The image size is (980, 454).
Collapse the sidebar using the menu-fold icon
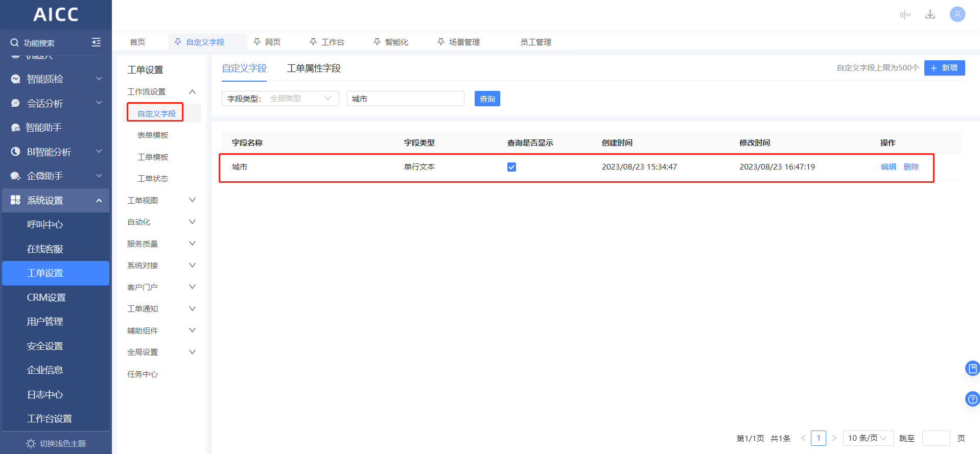[x=96, y=42]
